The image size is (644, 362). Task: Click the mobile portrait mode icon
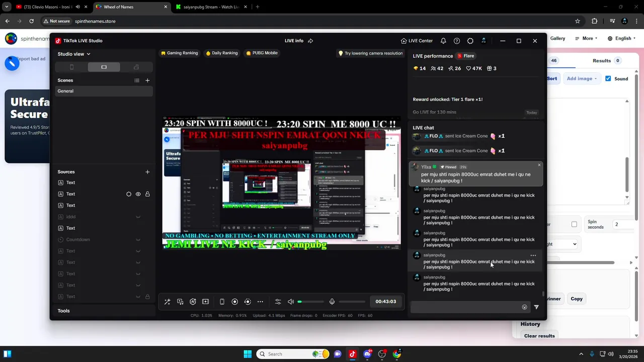[222, 302]
